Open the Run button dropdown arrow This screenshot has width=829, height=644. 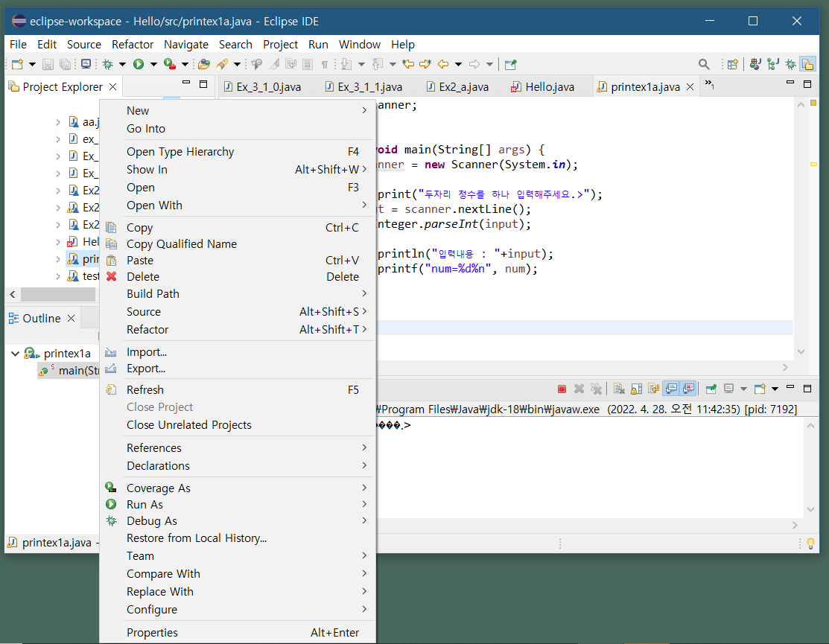[153, 65]
